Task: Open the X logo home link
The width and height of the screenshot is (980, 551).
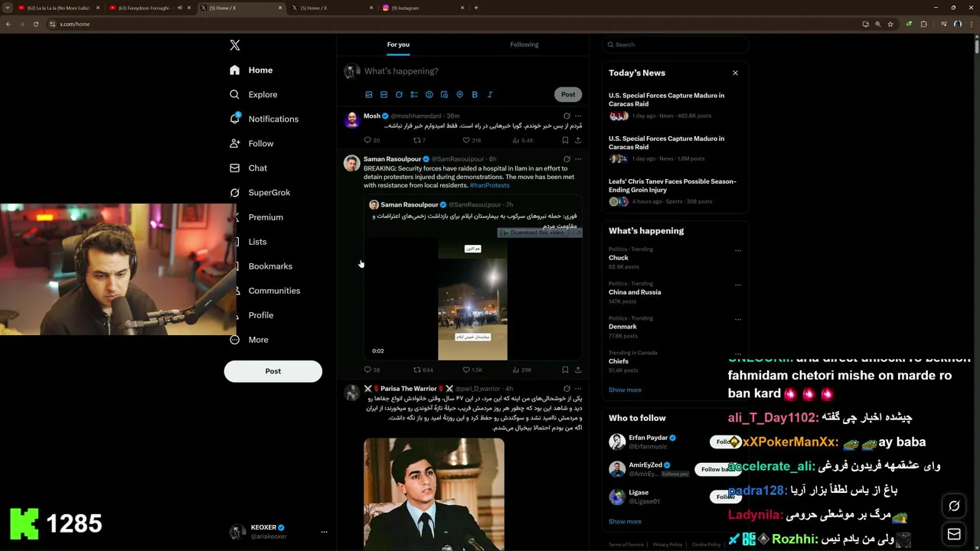Action: pos(235,45)
